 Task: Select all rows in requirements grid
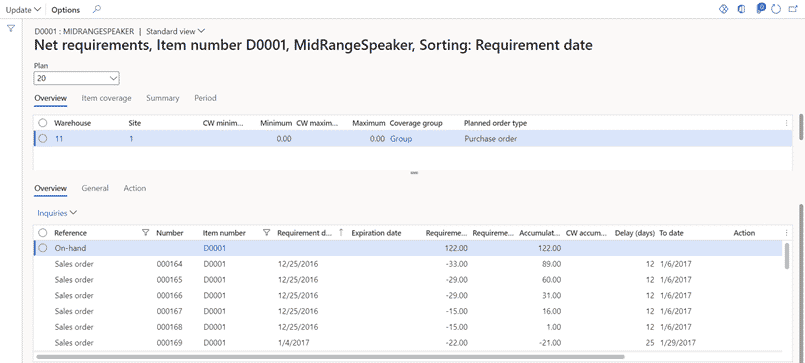click(x=43, y=233)
